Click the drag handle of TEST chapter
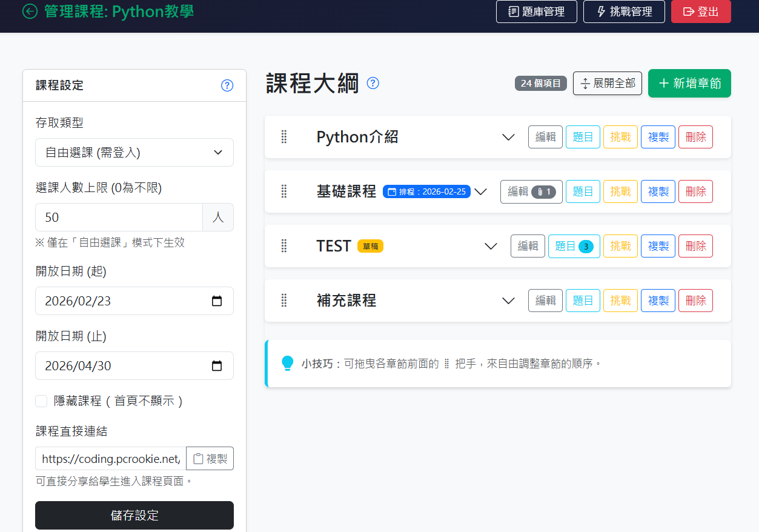This screenshot has height=532, width=759. click(283, 246)
